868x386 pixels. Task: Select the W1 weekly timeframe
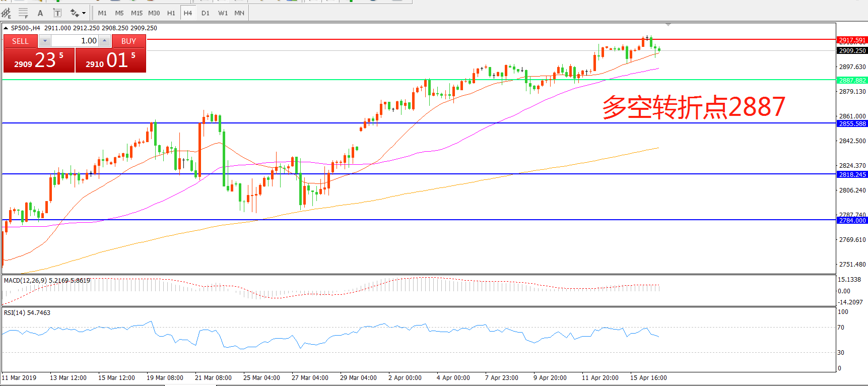point(223,13)
